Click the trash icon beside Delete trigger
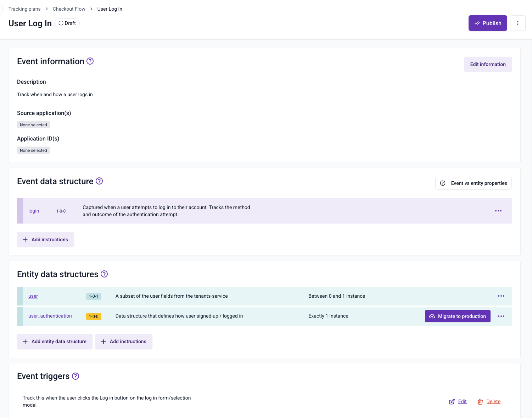This screenshot has width=532, height=418. pos(480,401)
